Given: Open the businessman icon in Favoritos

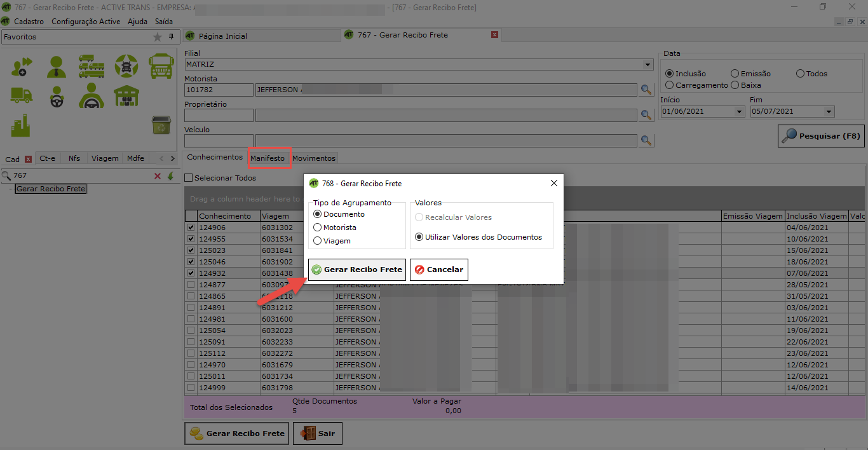Looking at the screenshot, I should click(x=57, y=66).
